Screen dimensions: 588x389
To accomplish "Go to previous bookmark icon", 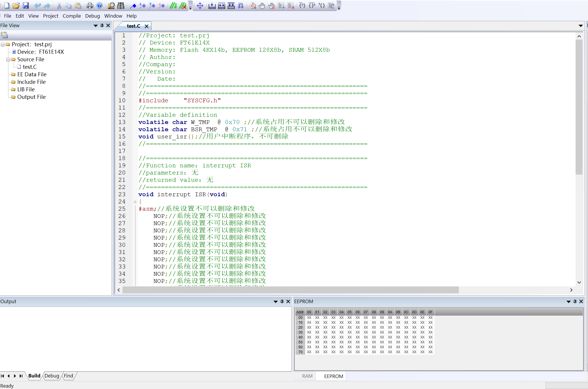I will tap(152, 5).
